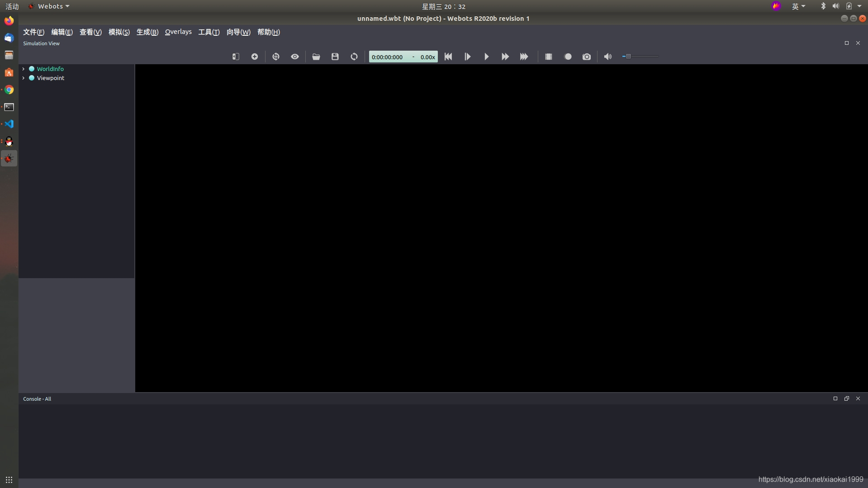Open the 向导(W) menu
Image resolution: width=868 pixels, height=488 pixels.
coord(238,32)
